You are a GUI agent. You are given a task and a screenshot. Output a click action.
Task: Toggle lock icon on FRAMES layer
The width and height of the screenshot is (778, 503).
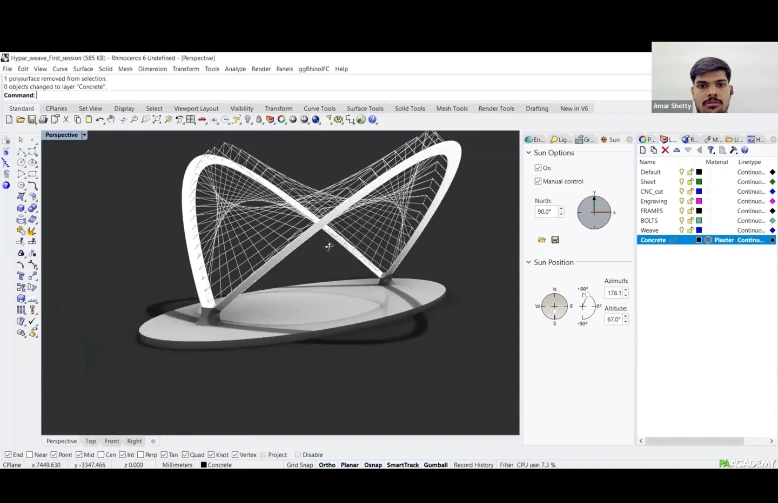pyautogui.click(x=690, y=211)
